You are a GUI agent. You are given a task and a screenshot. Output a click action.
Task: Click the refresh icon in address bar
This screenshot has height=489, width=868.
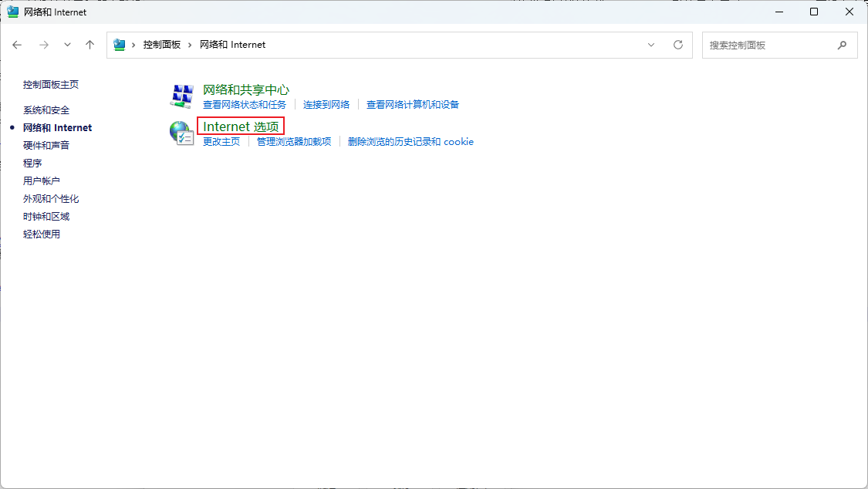(678, 45)
